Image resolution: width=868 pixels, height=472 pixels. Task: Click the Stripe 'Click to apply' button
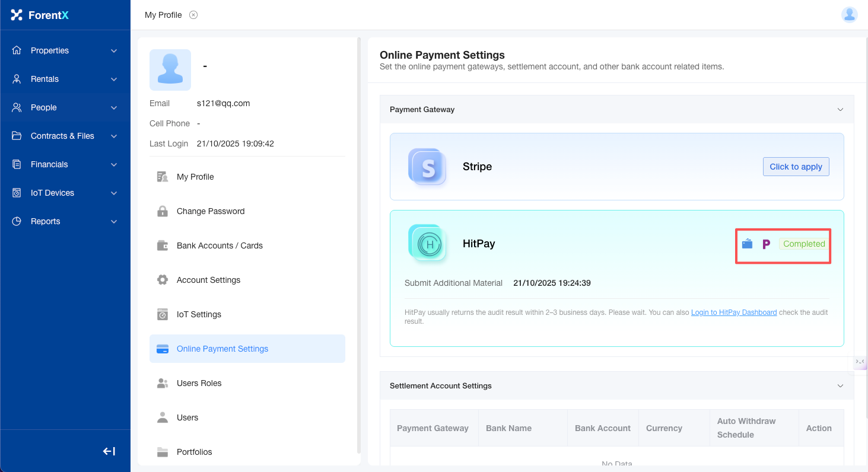796,167
